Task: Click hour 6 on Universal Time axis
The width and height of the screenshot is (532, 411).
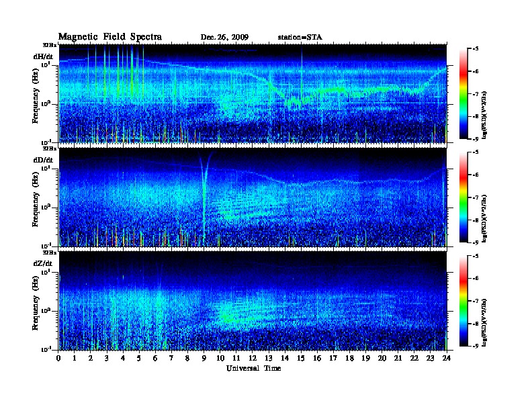Action: coord(155,358)
